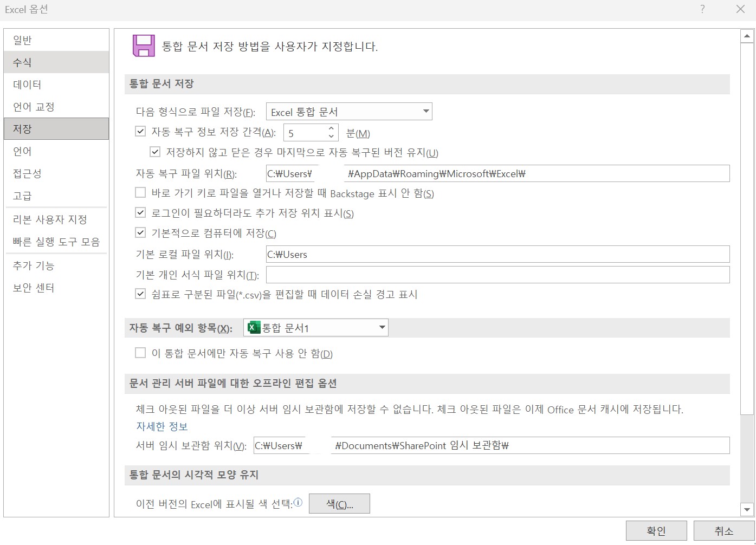The height and width of the screenshot is (545, 756).
Task: Click the 기본 개인 서식 파일 위치 field
Action: pos(498,275)
